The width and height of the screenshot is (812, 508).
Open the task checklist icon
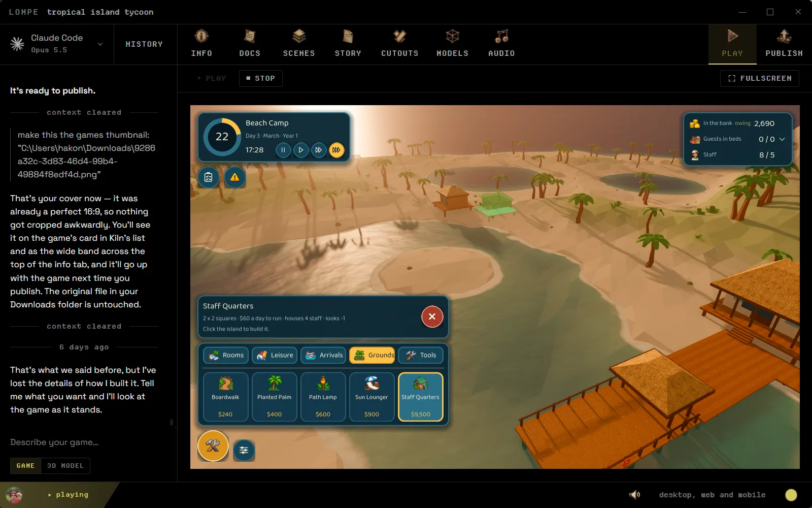click(x=209, y=177)
